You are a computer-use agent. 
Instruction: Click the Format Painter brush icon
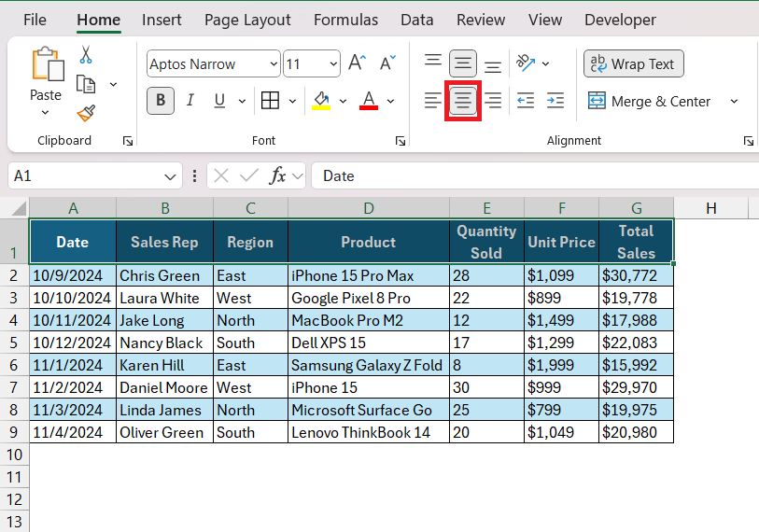[x=86, y=113]
